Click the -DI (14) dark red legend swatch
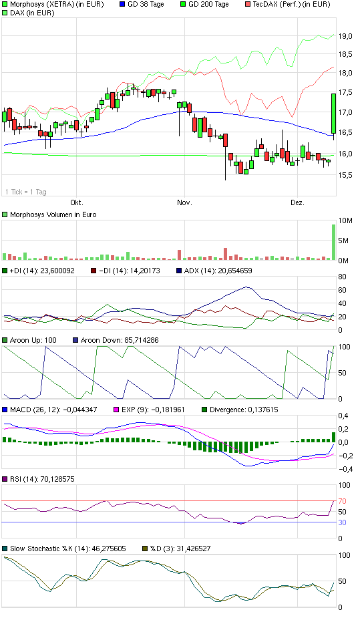 [94, 271]
